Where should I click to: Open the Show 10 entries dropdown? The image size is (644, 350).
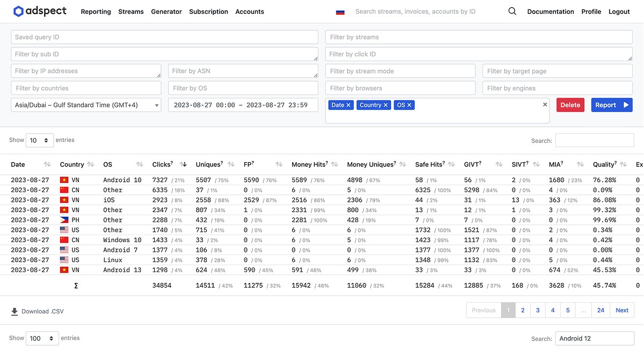coord(39,140)
